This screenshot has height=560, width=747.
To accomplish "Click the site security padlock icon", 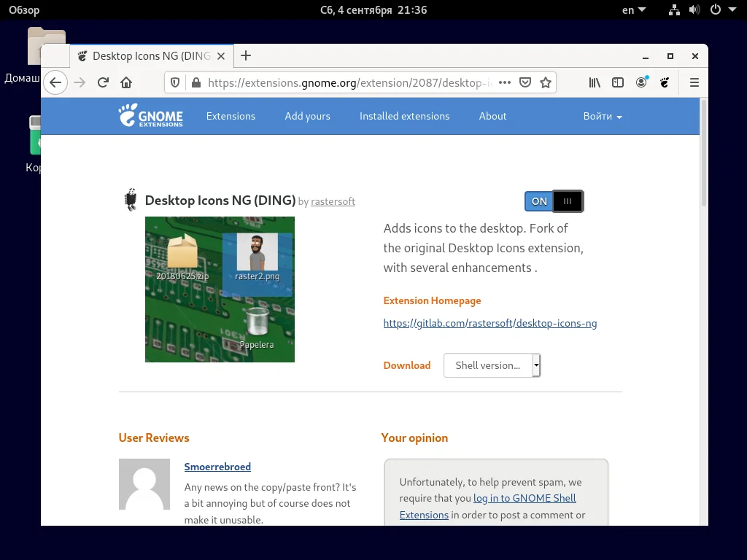I will (x=196, y=82).
